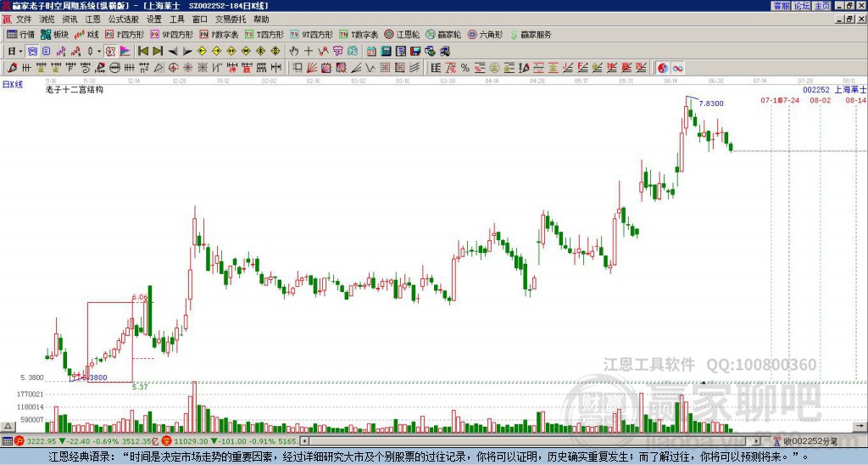The height and width of the screenshot is (465, 868).
Task: Open the 资讯 menu
Action: 70,20
